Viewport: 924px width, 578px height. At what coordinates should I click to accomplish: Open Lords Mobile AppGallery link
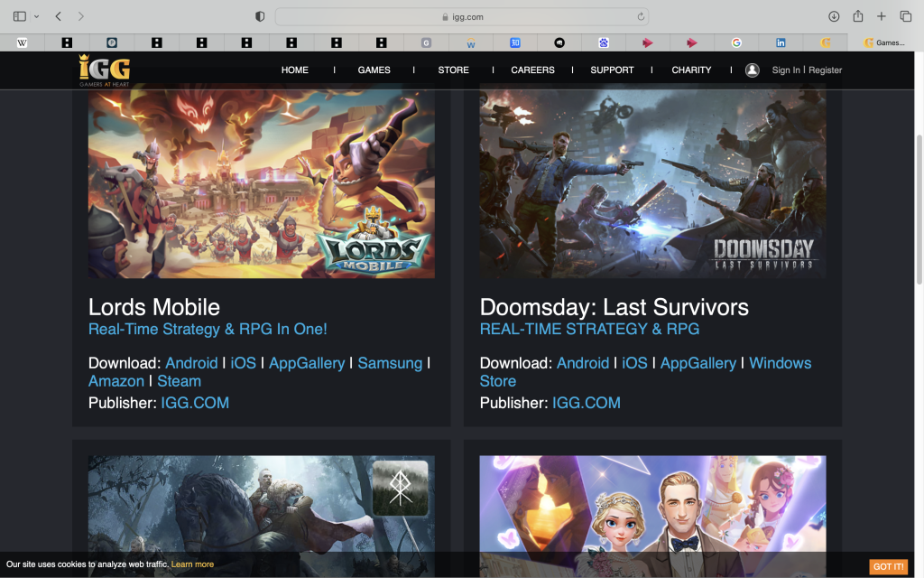pos(307,363)
